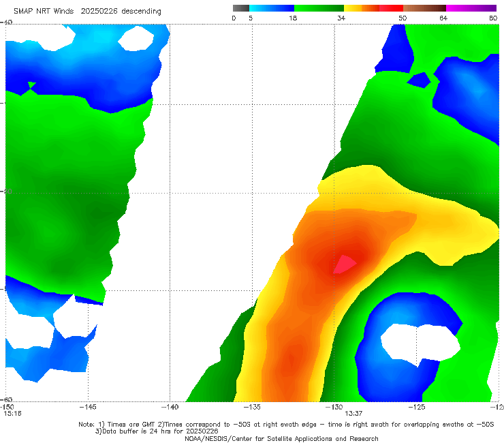
Task: Click the brown segment of the color scale
Action: point(424,8)
